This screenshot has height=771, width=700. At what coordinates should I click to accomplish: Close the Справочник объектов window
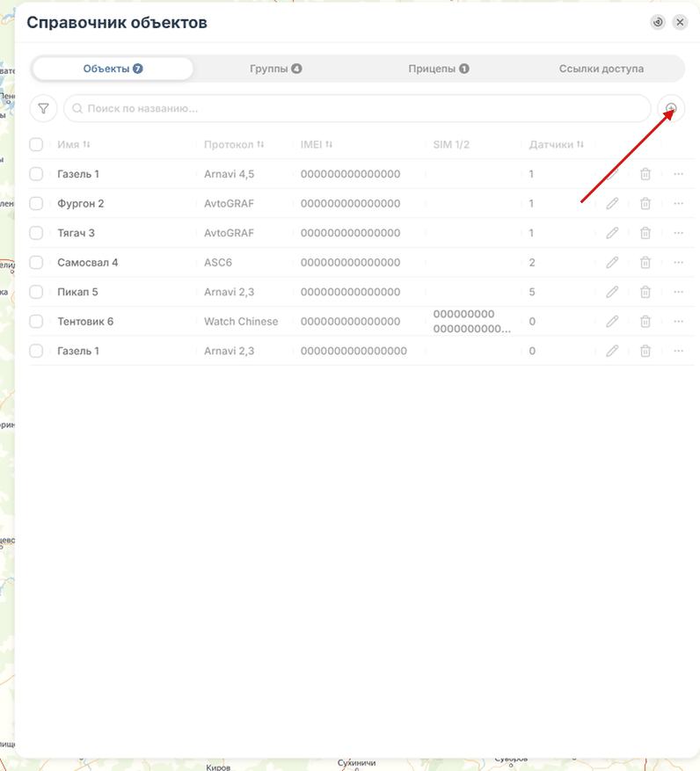click(680, 22)
